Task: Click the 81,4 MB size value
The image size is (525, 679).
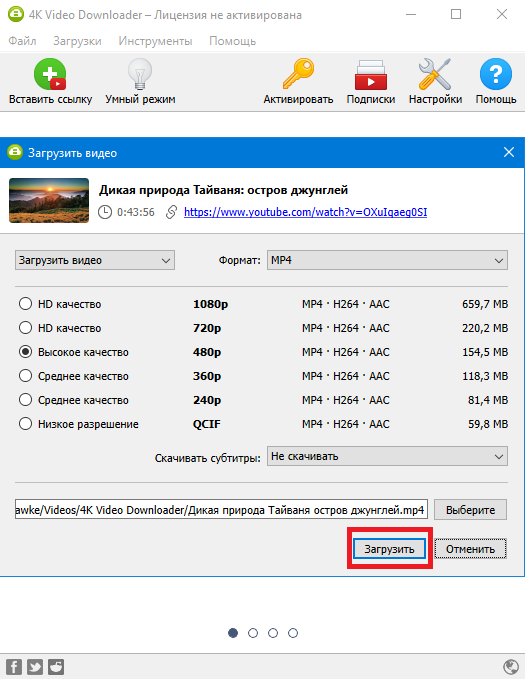Action: tap(488, 400)
